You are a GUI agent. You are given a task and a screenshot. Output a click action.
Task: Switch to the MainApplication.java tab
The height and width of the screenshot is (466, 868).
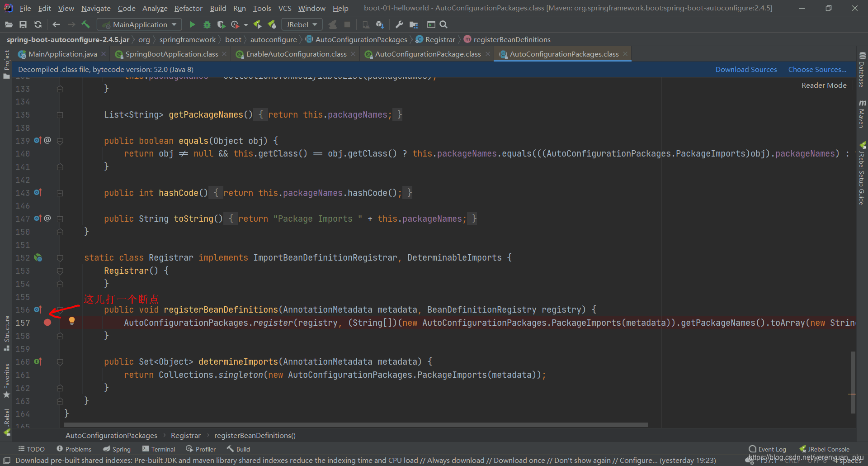[62, 54]
